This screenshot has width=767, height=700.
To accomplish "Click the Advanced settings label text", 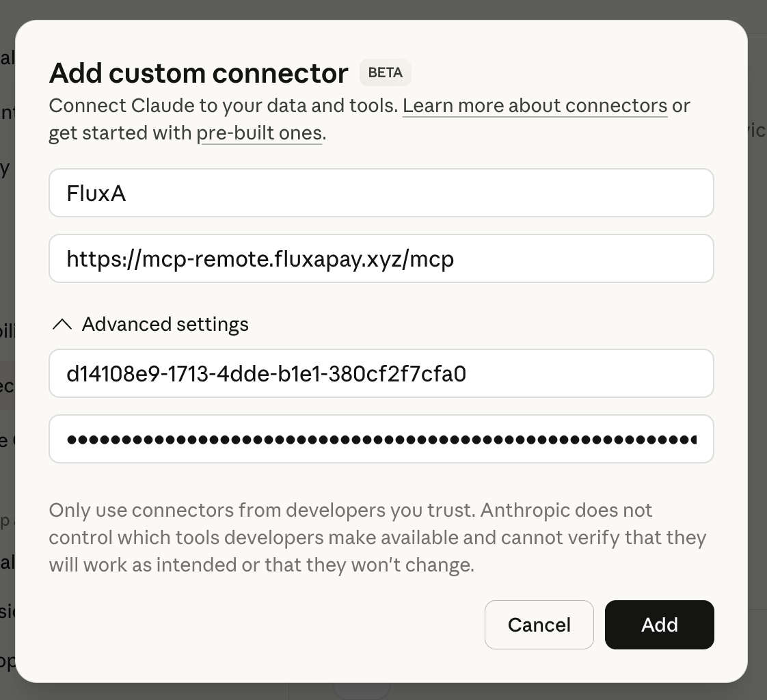I will pos(165,324).
